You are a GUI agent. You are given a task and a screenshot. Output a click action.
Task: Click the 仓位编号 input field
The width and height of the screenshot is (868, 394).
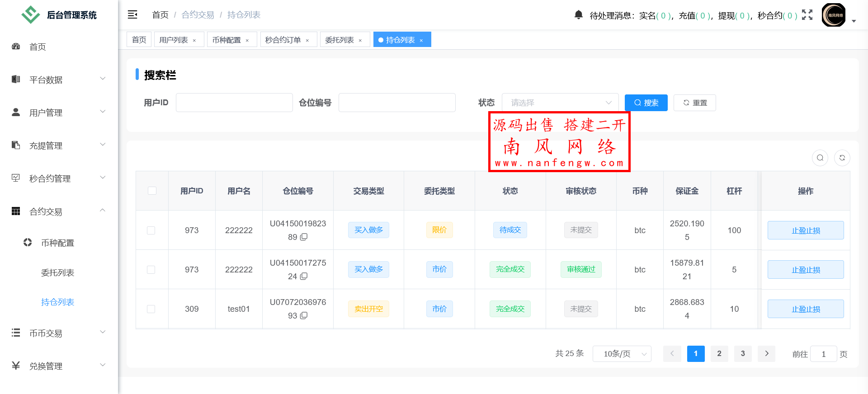tap(396, 103)
